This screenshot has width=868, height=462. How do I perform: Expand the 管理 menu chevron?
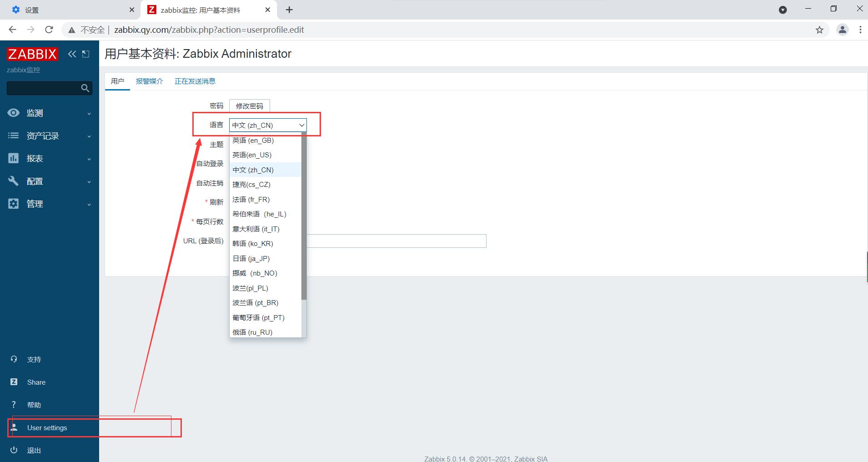click(89, 205)
